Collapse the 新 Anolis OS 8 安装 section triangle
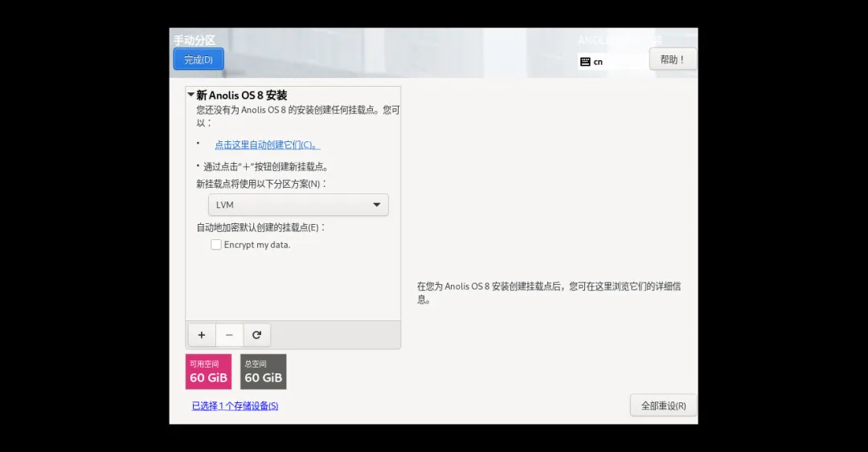 (x=191, y=95)
